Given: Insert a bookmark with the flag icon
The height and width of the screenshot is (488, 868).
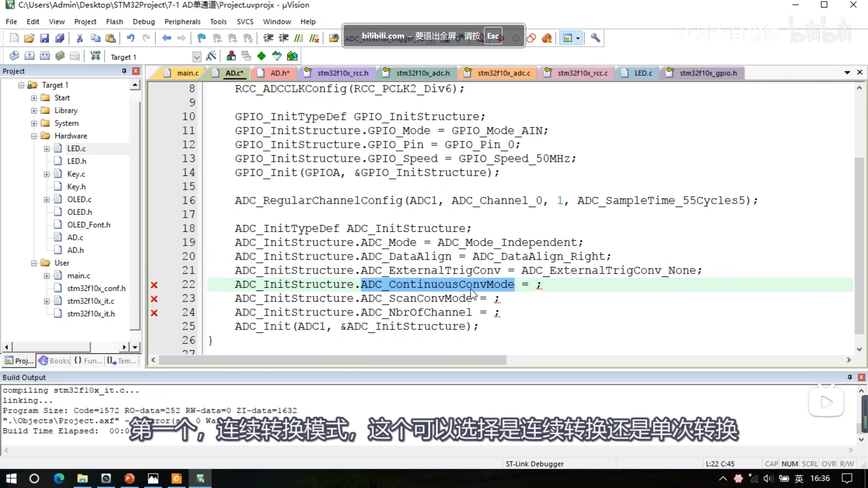Looking at the screenshot, I should tap(202, 38).
